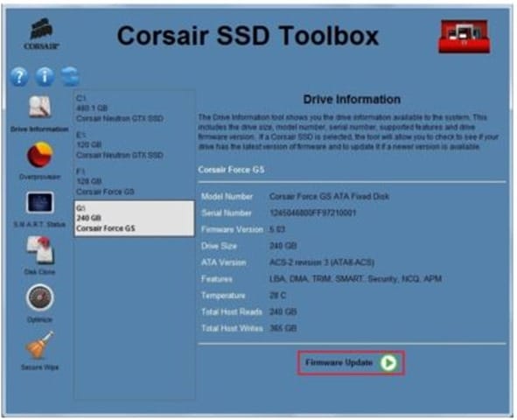Click the Disk Clone sidebar label
The image size is (517, 420).
point(39,272)
